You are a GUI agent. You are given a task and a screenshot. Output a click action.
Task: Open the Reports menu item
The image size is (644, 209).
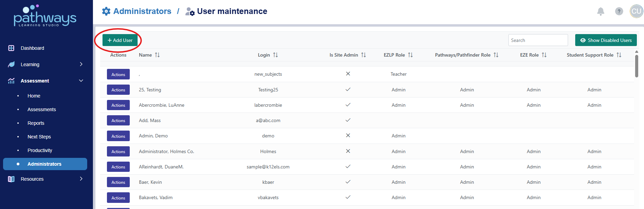(36, 123)
